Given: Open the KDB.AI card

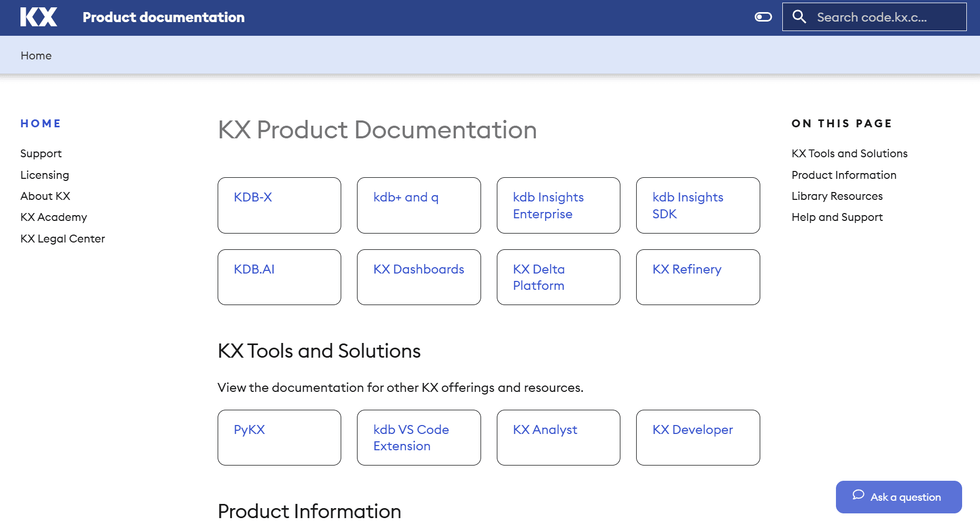Looking at the screenshot, I should pyautogui.click(x=279, y=277).
